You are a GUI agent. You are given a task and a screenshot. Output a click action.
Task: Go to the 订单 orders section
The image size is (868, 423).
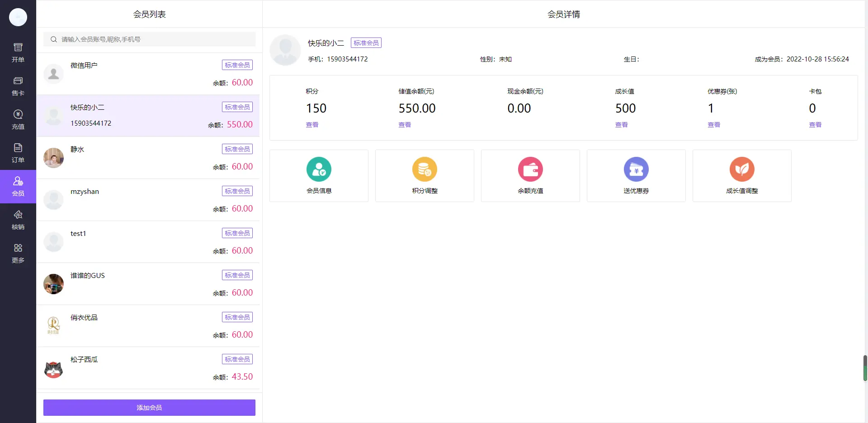pyautogui.click(x=18, y=153)
